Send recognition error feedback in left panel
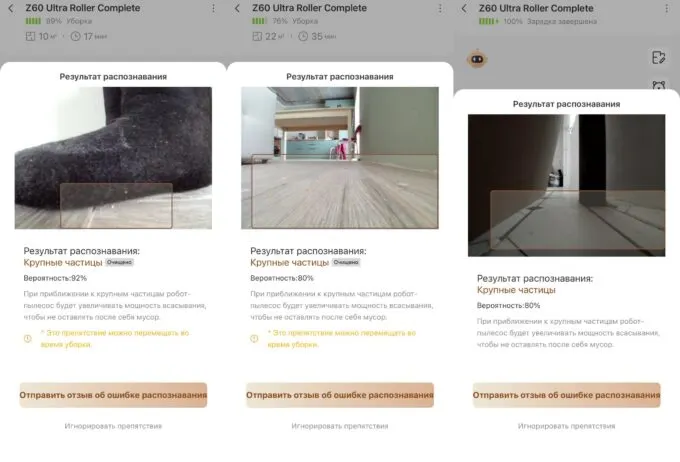The width and height of the screenshot is (680, 462). pos(113,395)
